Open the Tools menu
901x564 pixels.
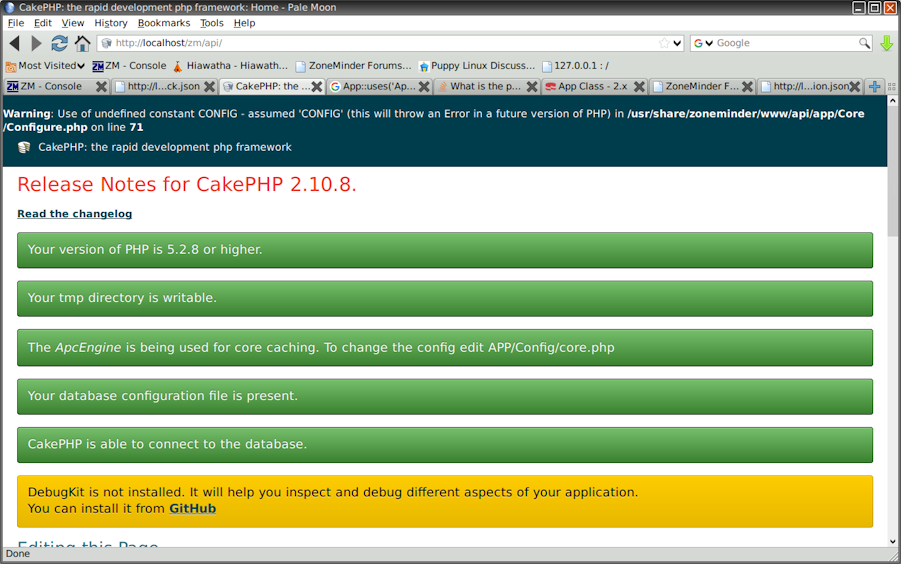click(x=211, y=23)
